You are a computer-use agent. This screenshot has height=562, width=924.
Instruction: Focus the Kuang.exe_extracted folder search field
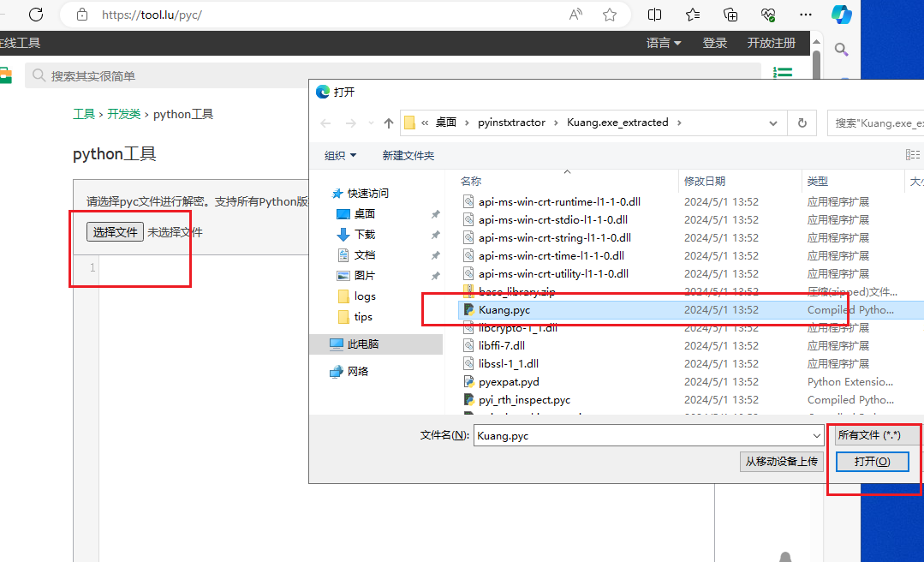(876, 123)
